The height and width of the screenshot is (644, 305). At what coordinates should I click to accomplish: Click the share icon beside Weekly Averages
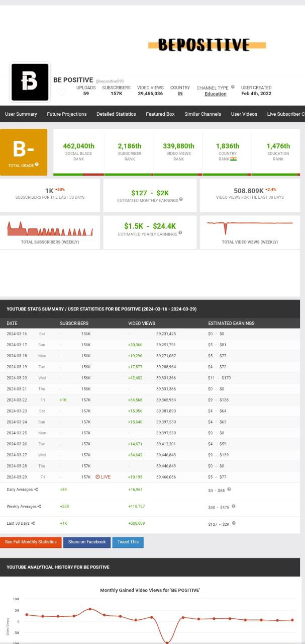[x=39, y=506]
